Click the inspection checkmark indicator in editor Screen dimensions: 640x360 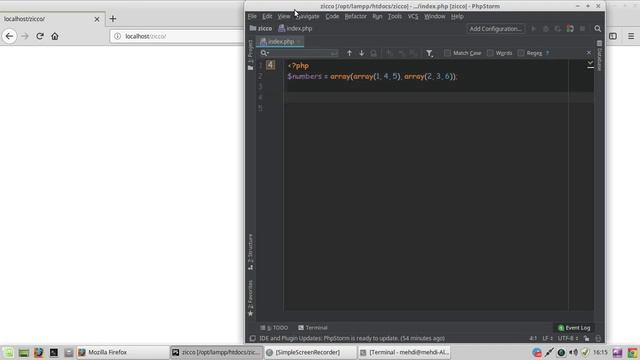(590, 63)
